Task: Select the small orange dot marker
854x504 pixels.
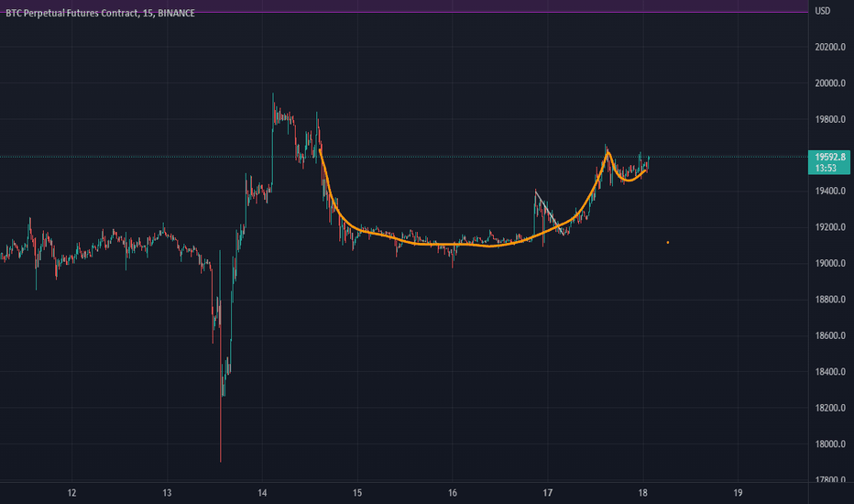Action: click(668, 243)
